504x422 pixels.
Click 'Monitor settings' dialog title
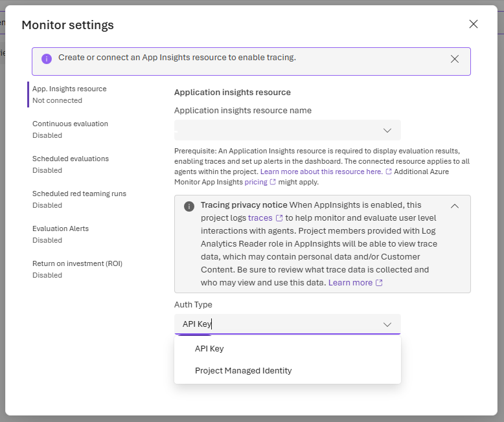67,25
